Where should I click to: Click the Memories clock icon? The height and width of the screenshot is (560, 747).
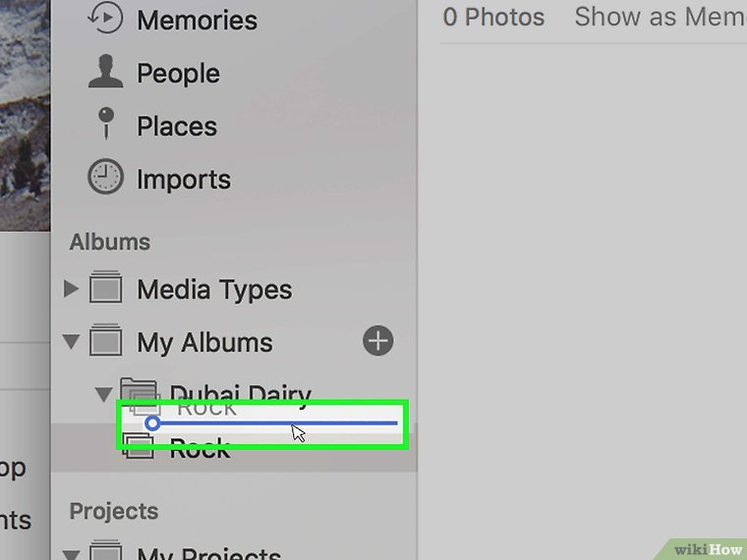tap(105, 18)
